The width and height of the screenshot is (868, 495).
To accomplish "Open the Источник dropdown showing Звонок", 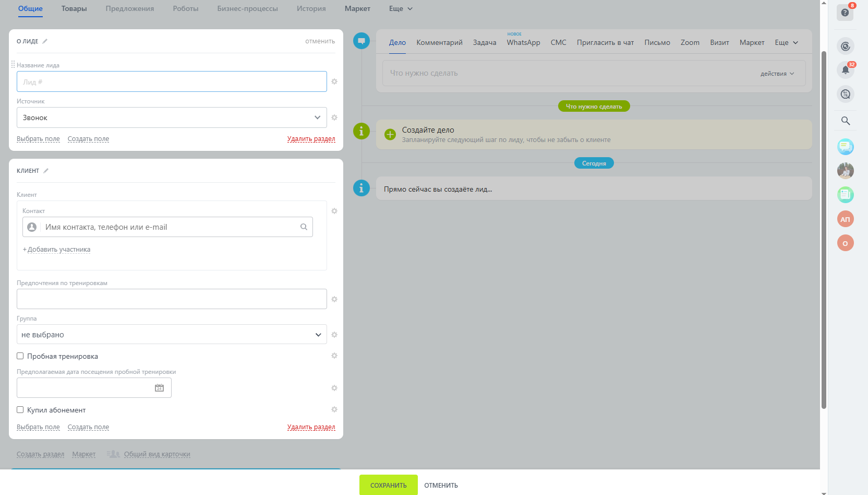I will tap(172, 117).
